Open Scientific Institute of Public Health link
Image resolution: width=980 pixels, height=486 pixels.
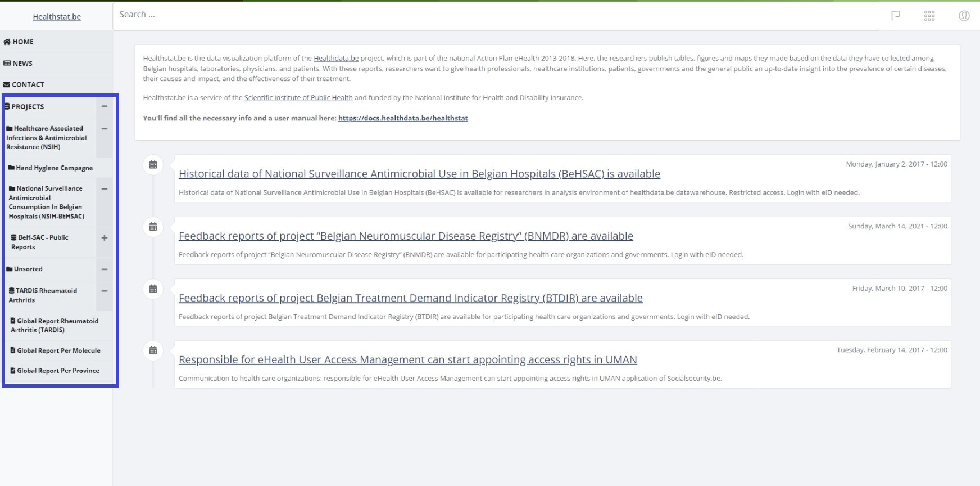click(x=298, y=98)
